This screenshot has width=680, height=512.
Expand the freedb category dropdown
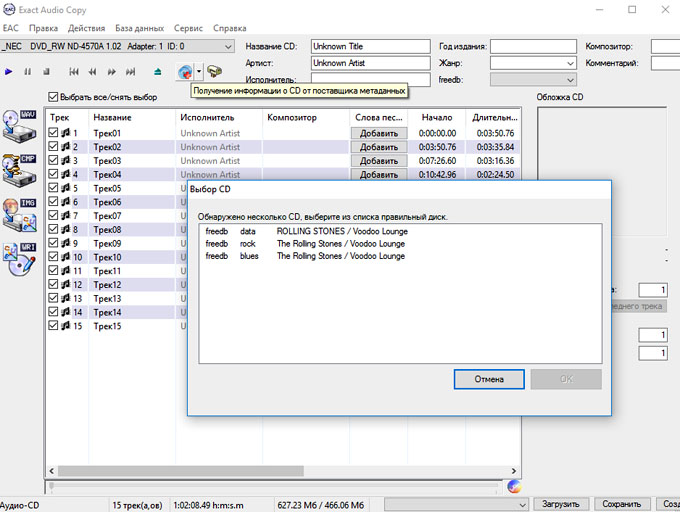[x=570, y=79]
